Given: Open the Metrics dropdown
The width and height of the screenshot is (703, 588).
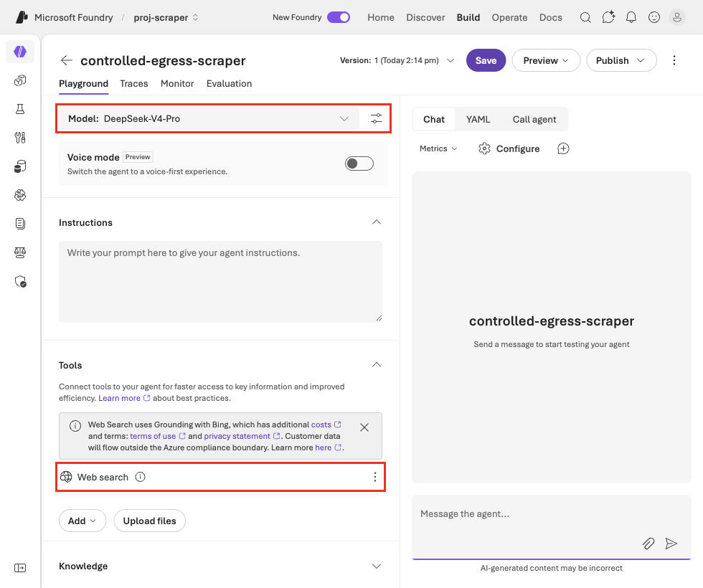Looking at the screenshot, I should click(x=438, y=149).
